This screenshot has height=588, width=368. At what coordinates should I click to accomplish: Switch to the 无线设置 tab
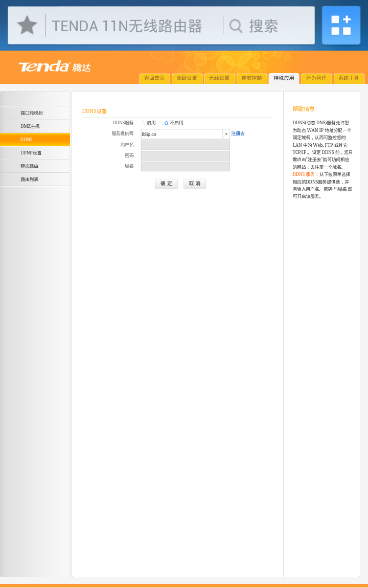219,78
